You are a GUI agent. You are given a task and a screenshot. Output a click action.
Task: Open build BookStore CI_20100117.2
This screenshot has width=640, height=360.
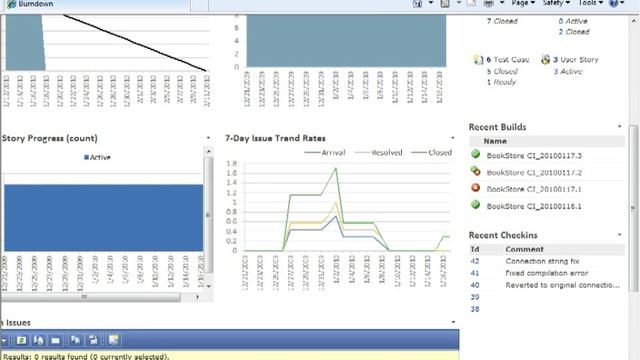534,173
